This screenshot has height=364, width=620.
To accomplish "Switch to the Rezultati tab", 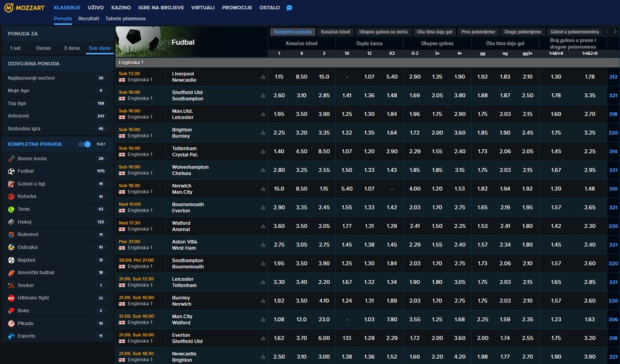I will [89, 18].
